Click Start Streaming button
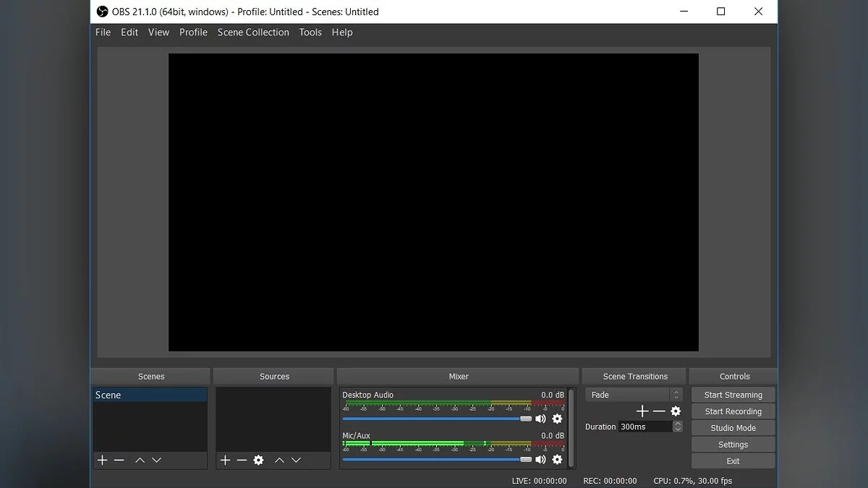Viewport: 868px width, 488px height. pos(733,395)
